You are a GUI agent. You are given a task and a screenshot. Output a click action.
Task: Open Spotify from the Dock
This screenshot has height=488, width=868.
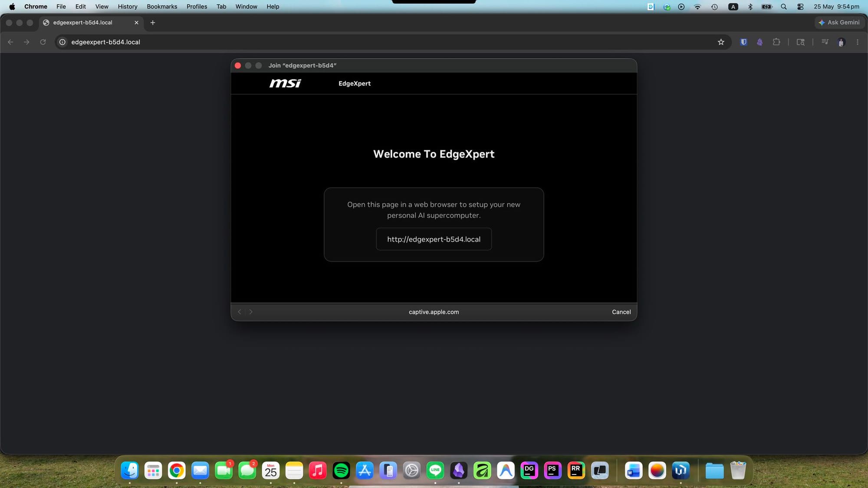(x=341, y=470)
